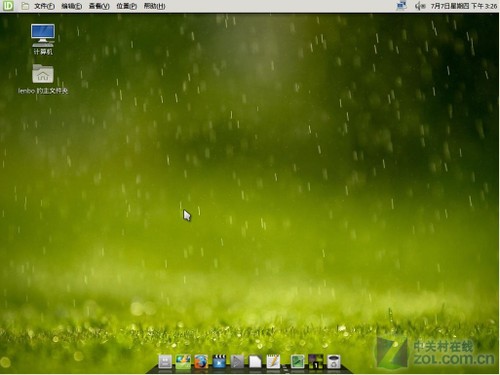
Task: Launch the software center dock icon
Action: pyautogui.click(x=183, y=362)
